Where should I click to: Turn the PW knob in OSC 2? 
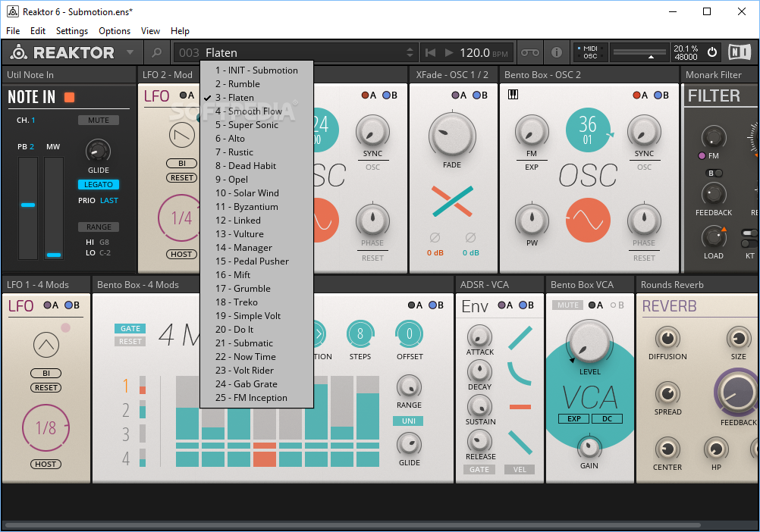click(532, 221)
